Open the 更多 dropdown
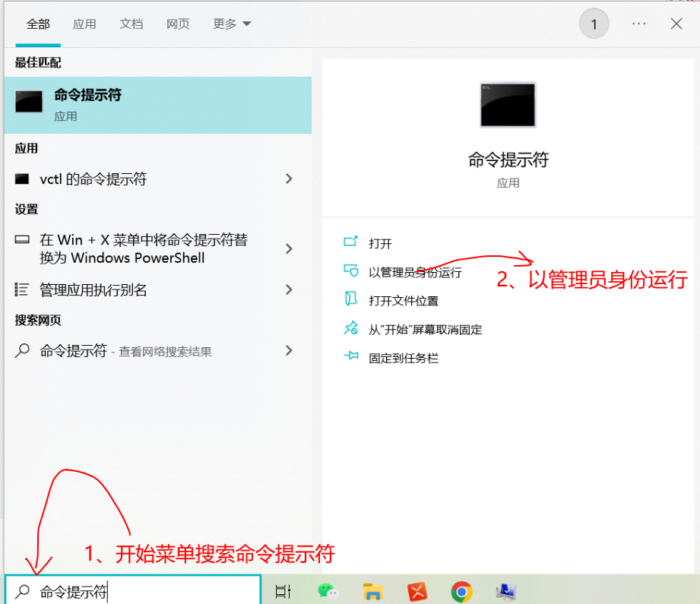The image size is (700, 604). click(232, 24)
